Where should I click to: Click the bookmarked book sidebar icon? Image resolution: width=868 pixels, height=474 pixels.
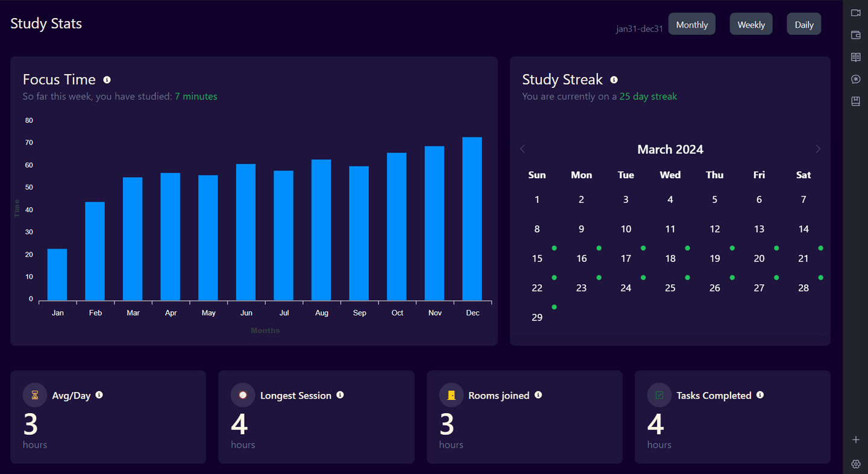(855, 101)
